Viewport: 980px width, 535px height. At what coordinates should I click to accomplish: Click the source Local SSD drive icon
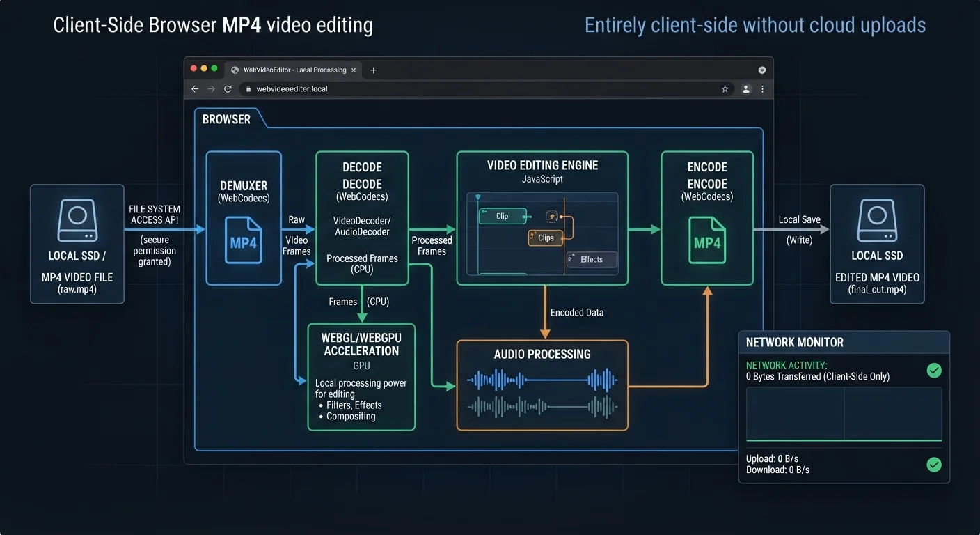[77, 220]
